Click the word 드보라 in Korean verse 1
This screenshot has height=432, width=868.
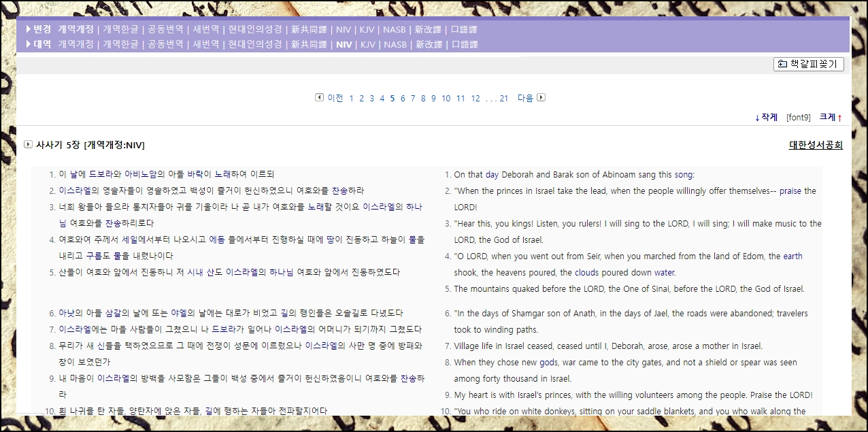pos(101,174)
